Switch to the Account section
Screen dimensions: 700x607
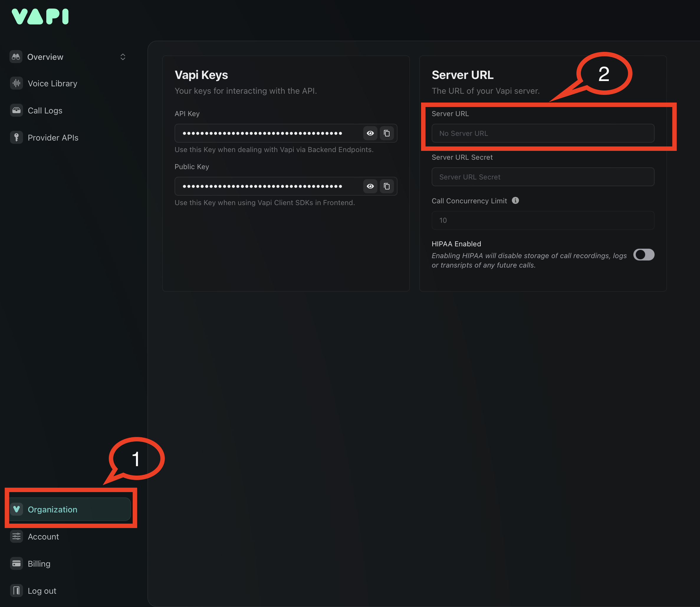[x=43, y=536]
